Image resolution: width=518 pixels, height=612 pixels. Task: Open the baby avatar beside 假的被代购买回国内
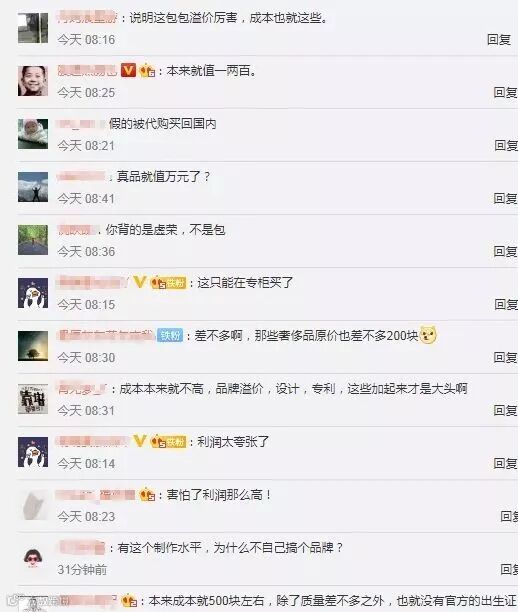pyautogui.click(x=33, y=134)
